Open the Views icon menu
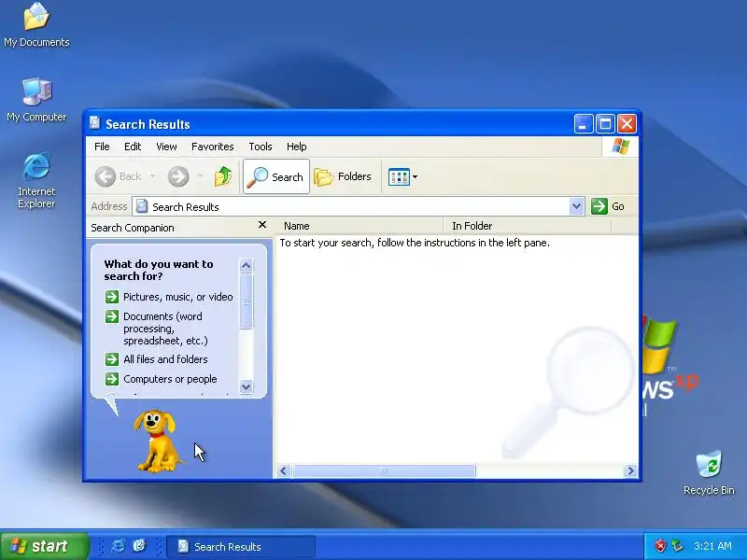Image resolution: width=747 pixels, height=560 pixels. 402,176
